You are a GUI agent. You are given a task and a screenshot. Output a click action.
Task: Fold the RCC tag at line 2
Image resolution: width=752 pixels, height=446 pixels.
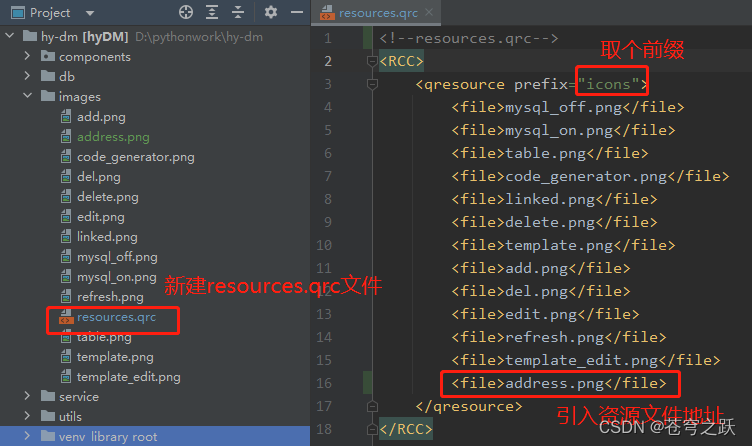372,61
